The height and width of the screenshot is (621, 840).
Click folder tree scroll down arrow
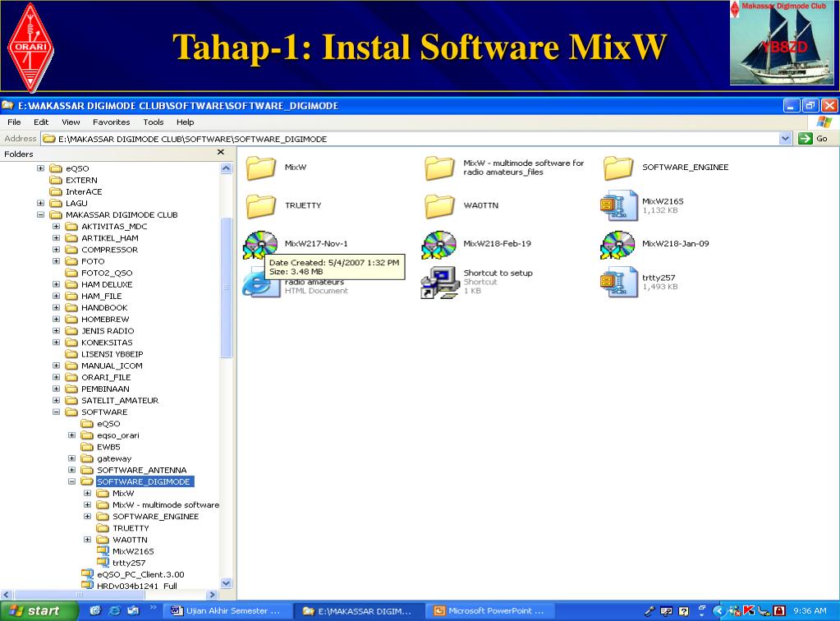[226, 583]
